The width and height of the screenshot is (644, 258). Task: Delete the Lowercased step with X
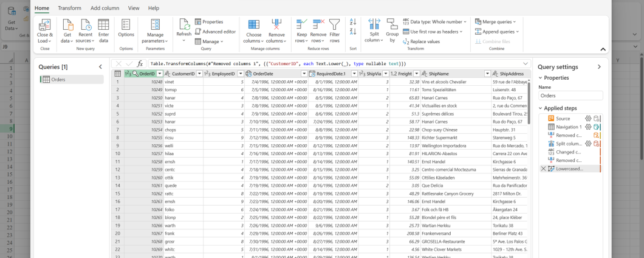click(x=543, y=169)
